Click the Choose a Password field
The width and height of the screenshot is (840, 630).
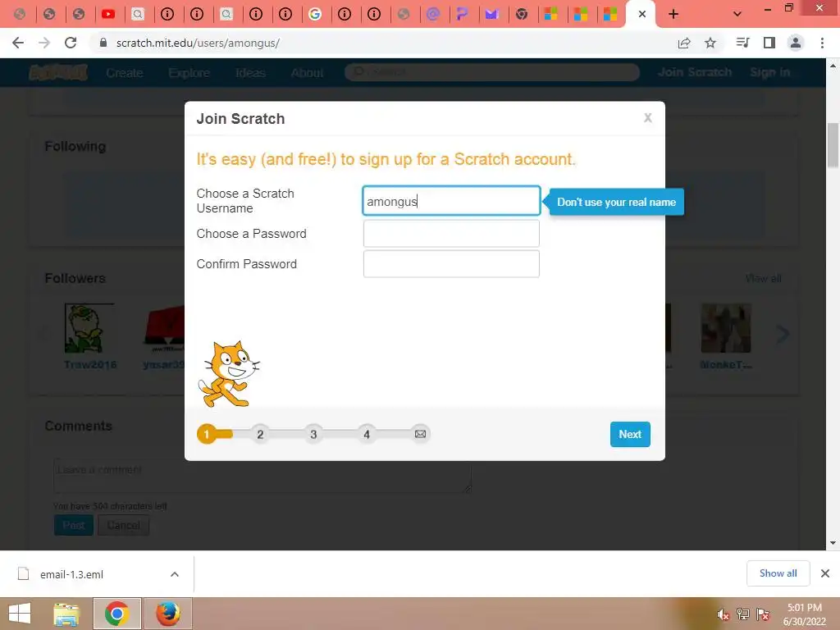pos(451,234)
